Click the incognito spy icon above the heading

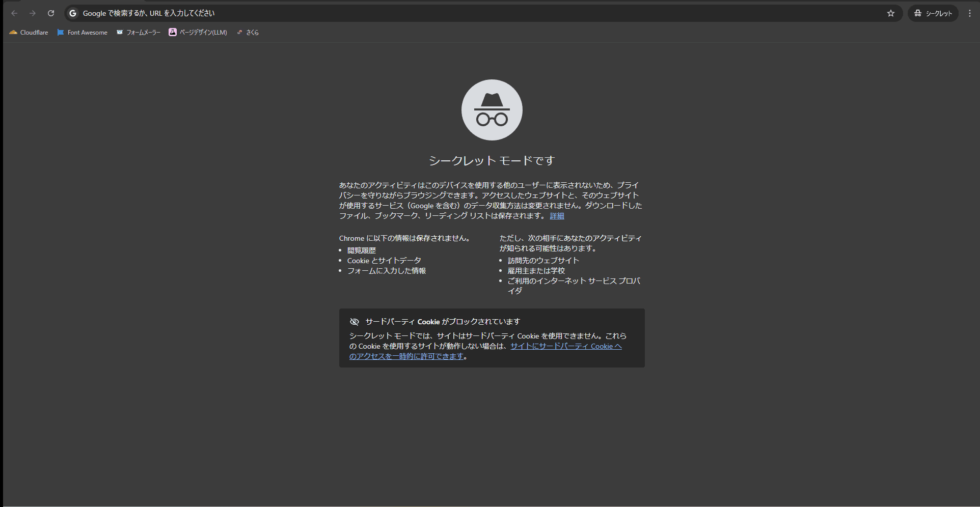(x=491, y=109)
